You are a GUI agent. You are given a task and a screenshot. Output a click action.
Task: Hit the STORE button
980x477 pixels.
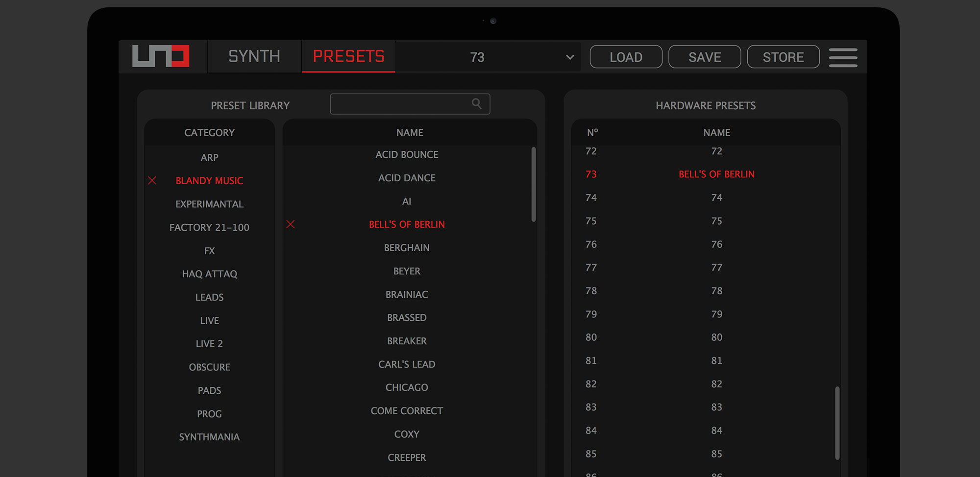pyautogui.click(x=783, y=57)
